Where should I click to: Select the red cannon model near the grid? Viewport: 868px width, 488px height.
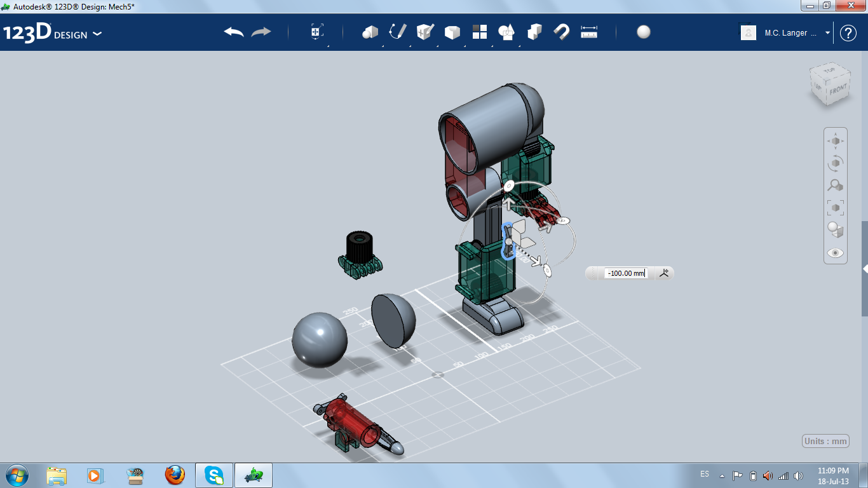point(359,426)
